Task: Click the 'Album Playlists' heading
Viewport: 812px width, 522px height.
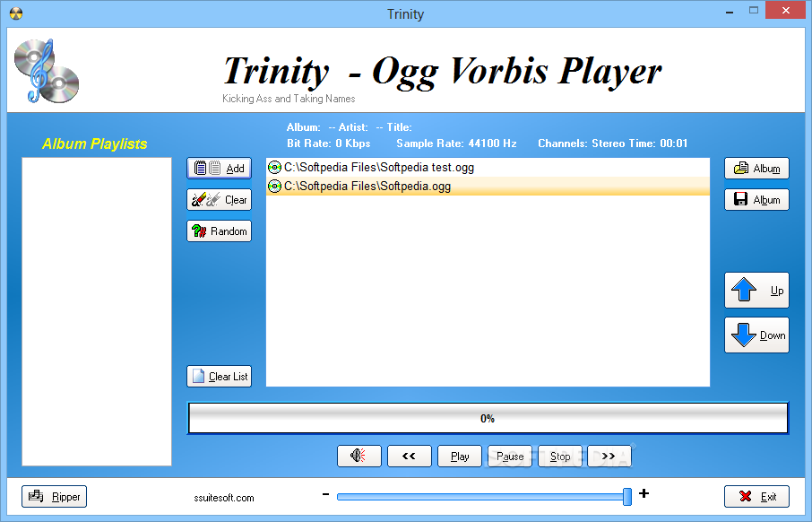Action: pyautogui.click(x=94, y=144)
